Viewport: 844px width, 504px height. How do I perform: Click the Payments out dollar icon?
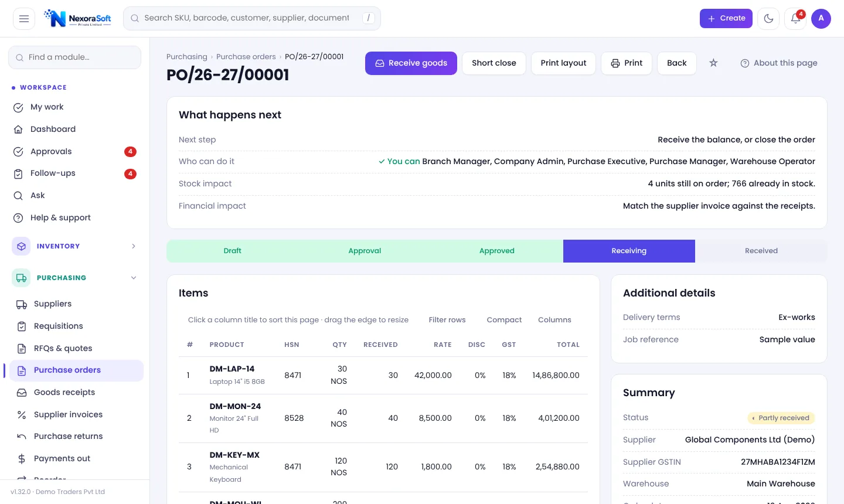(x=22, y=459)
